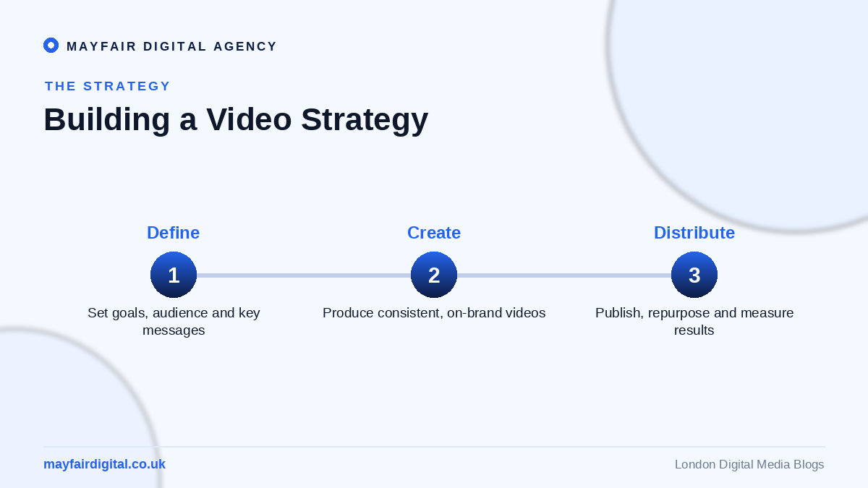Select the 'Create' step title
The height and width of the screenshot is (488, 868).
(434, 233)
